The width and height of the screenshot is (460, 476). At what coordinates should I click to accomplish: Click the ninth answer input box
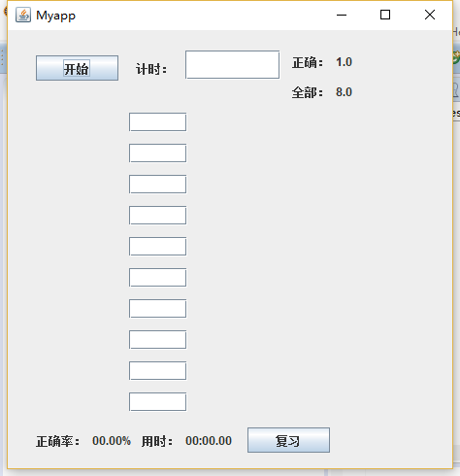157,371
